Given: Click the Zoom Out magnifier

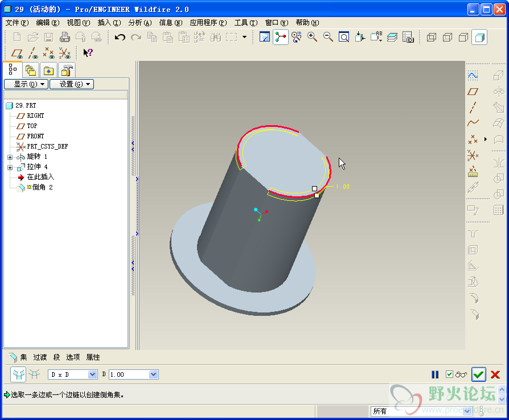Looking at the screenshot, I should 328,38.
